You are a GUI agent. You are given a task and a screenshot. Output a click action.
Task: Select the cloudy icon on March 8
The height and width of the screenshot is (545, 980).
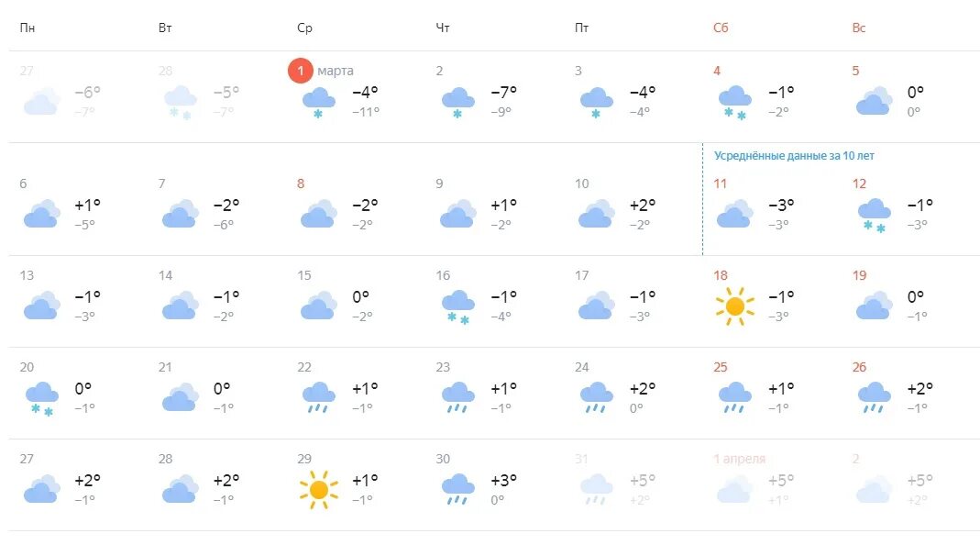[x=318, y=214]
